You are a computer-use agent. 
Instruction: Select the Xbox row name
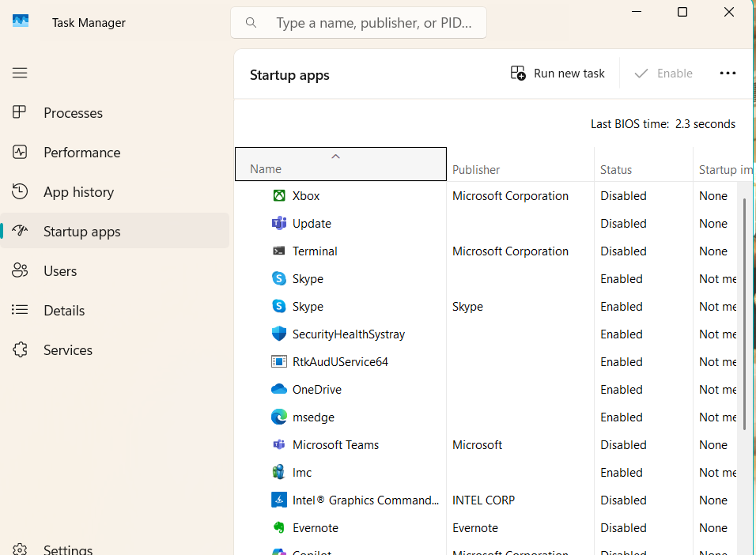tap(306, 196)
